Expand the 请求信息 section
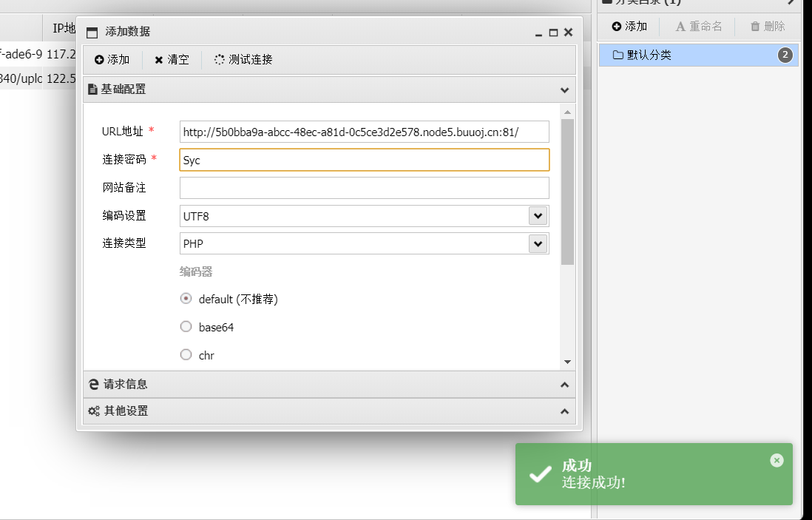 (x=329, y=385)
